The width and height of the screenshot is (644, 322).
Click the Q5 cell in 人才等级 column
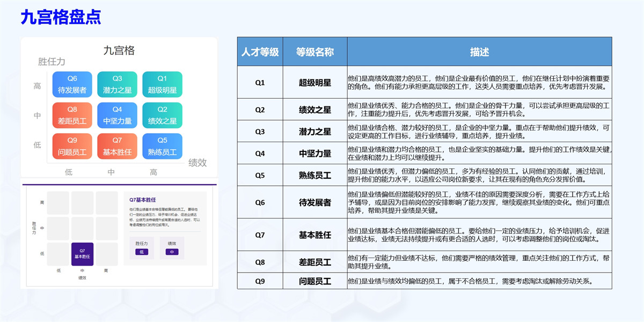click(x=260, y=175)
